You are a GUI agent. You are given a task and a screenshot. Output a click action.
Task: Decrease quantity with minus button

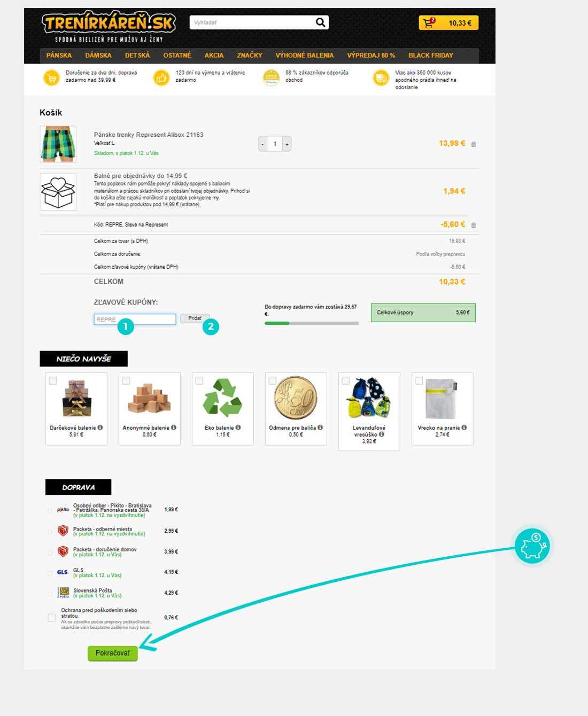point(262,144)
